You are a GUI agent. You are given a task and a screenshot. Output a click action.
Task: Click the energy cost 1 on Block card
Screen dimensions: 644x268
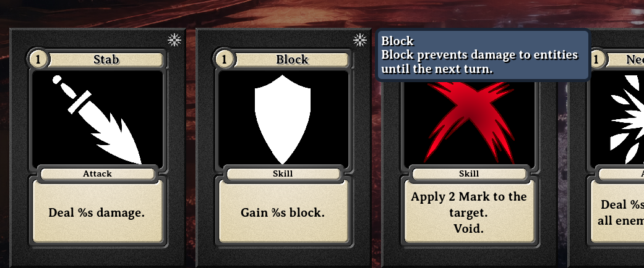pos(224,59)
